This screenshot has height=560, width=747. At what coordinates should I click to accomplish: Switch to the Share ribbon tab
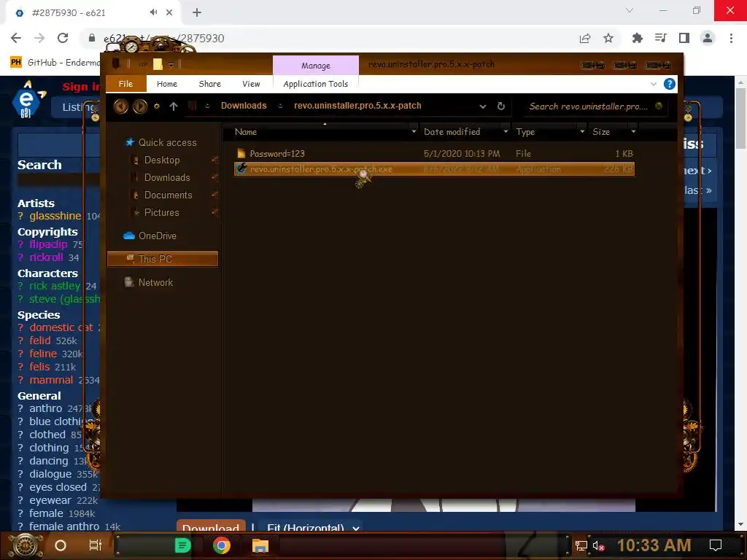(209, 84)
